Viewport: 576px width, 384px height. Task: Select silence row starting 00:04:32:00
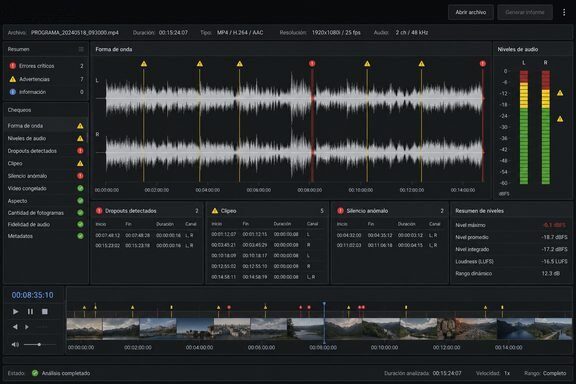(390, 235)
